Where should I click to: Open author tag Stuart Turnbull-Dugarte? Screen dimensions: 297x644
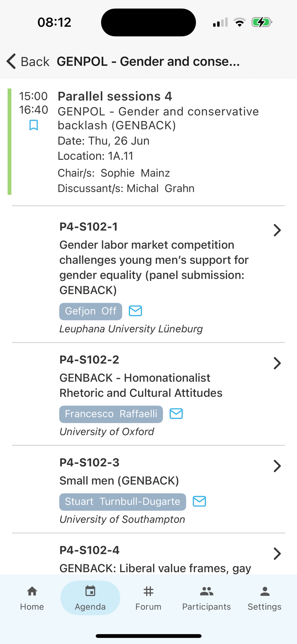point(122,502)
